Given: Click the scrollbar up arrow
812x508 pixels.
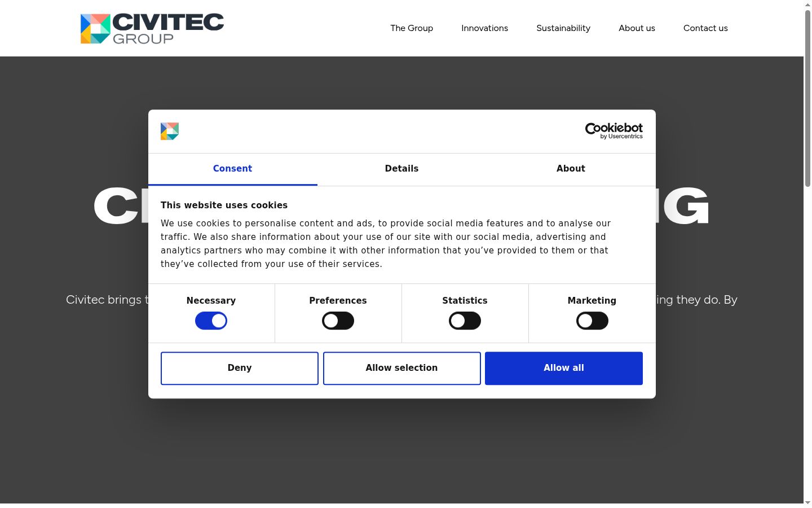Looking at the screenshot, I should click(807, 4).
